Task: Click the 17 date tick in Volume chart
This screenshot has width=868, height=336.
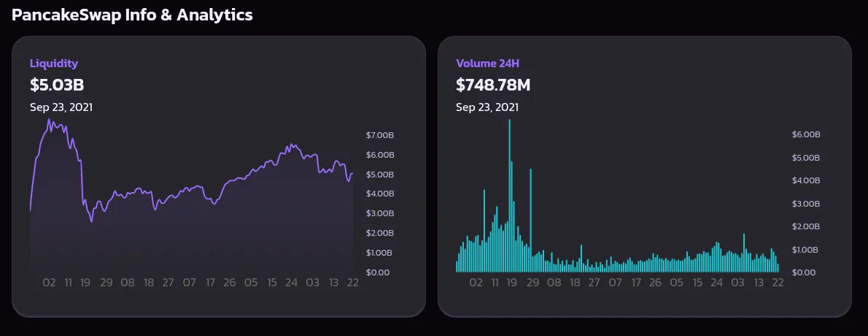Action: click(636, 282)
